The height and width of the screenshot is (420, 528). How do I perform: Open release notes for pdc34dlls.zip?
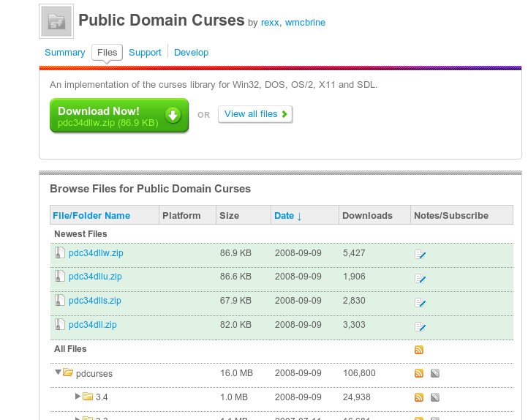[420, 302]
